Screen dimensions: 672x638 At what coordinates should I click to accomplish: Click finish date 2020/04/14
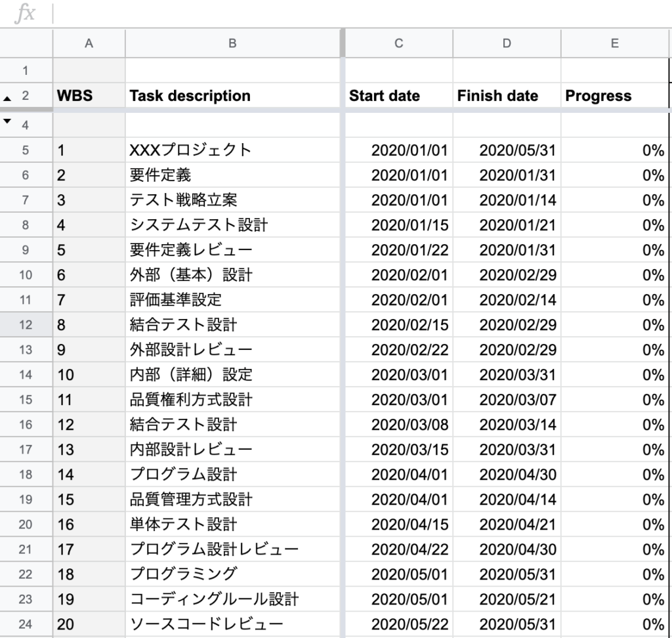[x=507, y=499]
